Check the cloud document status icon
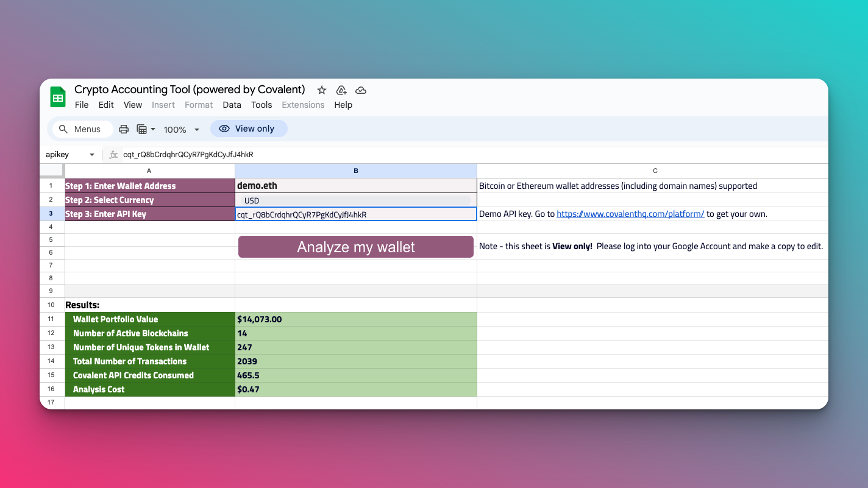The image size is (868, 488). click(x=361, y=90)
